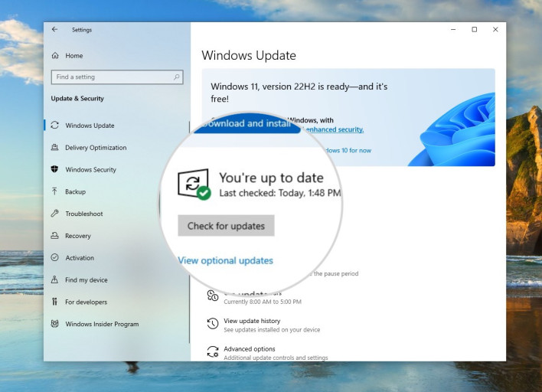Click the Backup upload arrow icon
This screenshot has height=392, width=542.
[54, 191]
